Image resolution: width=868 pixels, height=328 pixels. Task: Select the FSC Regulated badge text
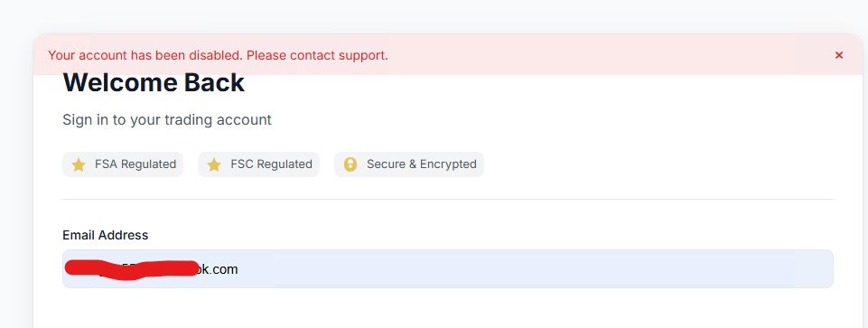271,164
